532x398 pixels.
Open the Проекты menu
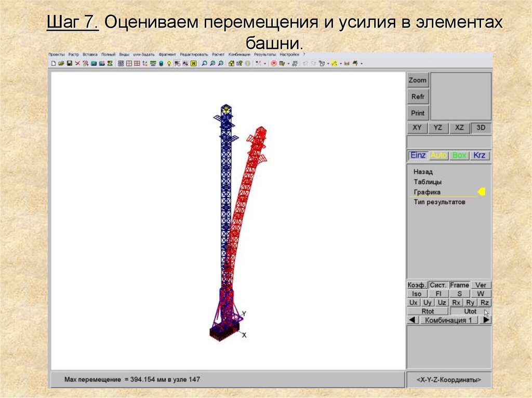(56, 54)
